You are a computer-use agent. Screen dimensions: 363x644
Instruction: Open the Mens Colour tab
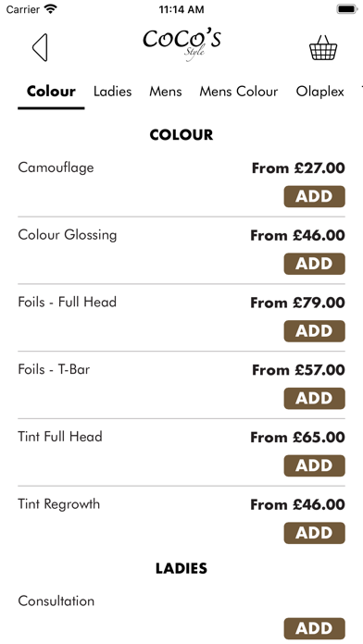(238, 92)
